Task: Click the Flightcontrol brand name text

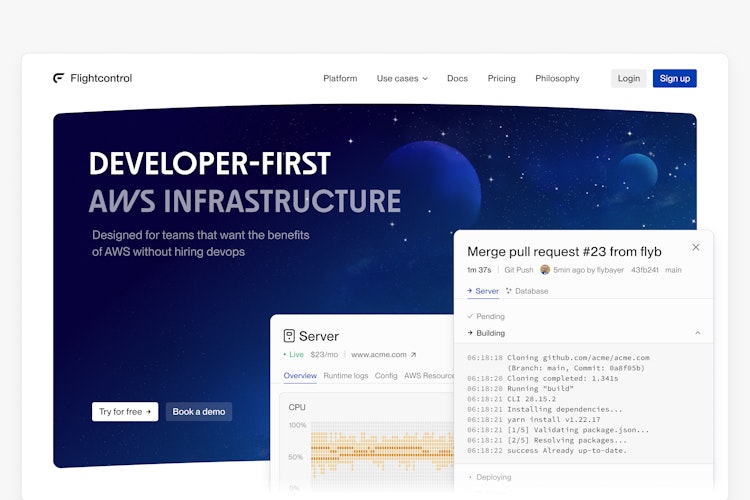Action: coord(101,78)
